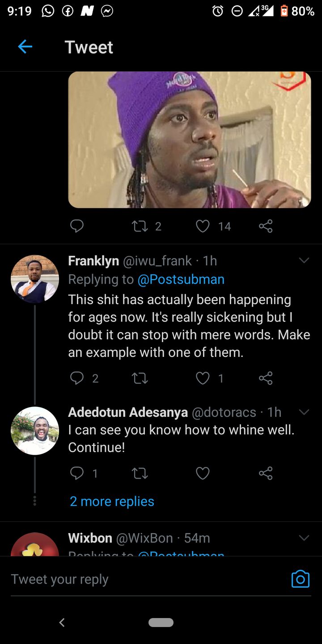Expand options chevron on Franklyn's tweet
This screenshot has height=644, width=322.
tap(304, 260)
